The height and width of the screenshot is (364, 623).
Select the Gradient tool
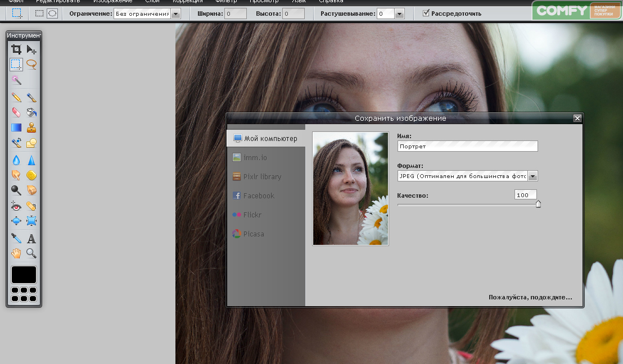[16, 128]
